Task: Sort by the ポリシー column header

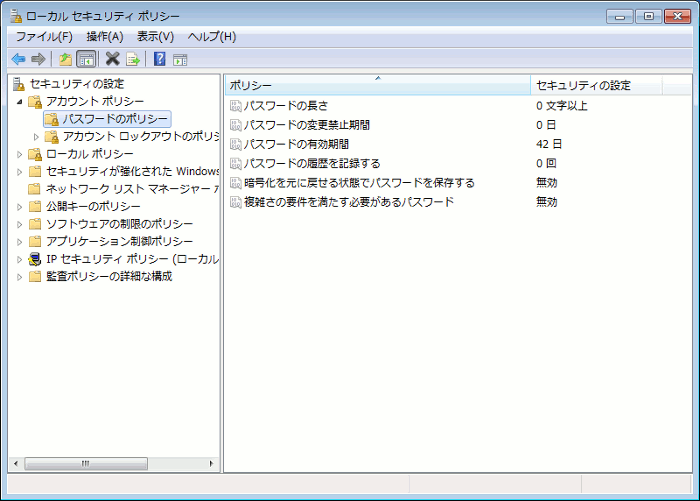Action: point(376,86)
